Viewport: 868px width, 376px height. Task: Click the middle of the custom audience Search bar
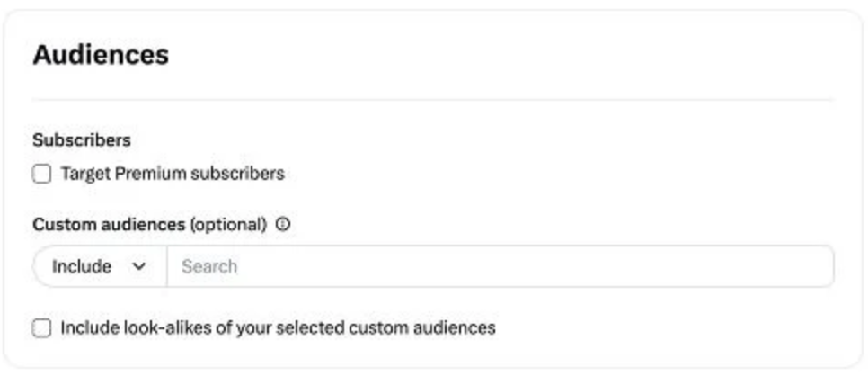point(500,266)
